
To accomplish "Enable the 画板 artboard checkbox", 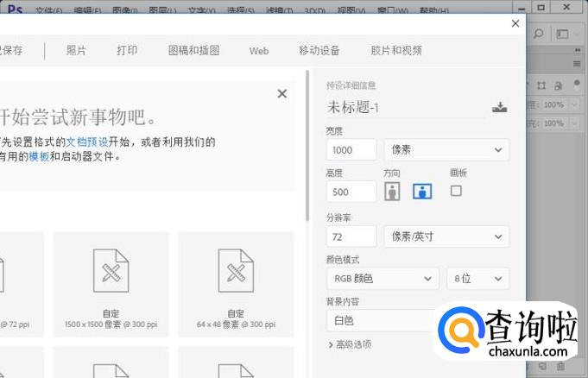I will point(456,191).
